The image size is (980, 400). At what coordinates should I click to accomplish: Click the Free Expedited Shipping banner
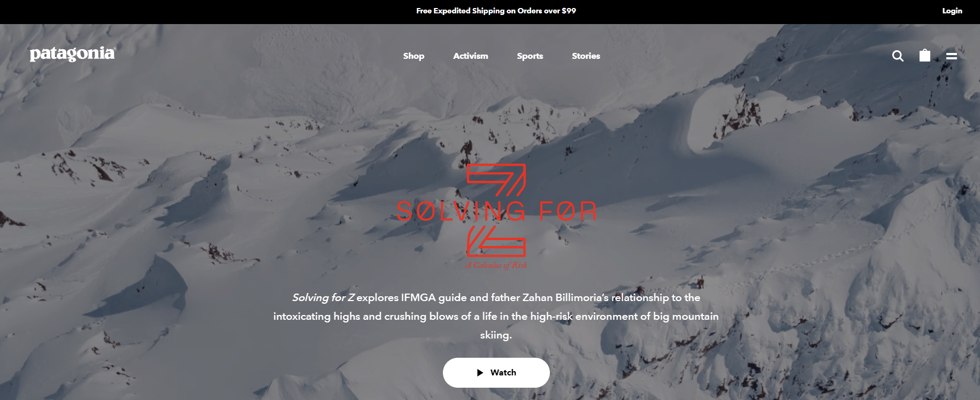click(496, 11)
